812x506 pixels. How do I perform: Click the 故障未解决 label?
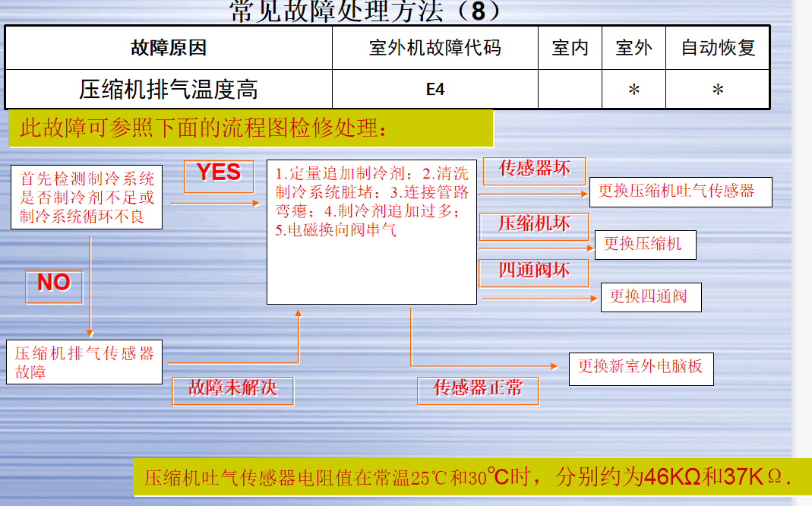(232, 391)
